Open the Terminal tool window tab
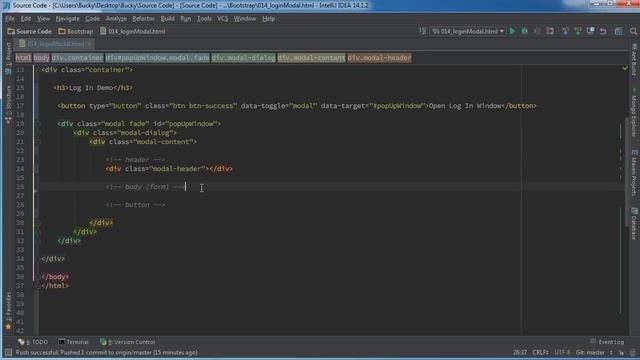Image resolution: width=640 pixels, height=360 pixels. (73, 342)
